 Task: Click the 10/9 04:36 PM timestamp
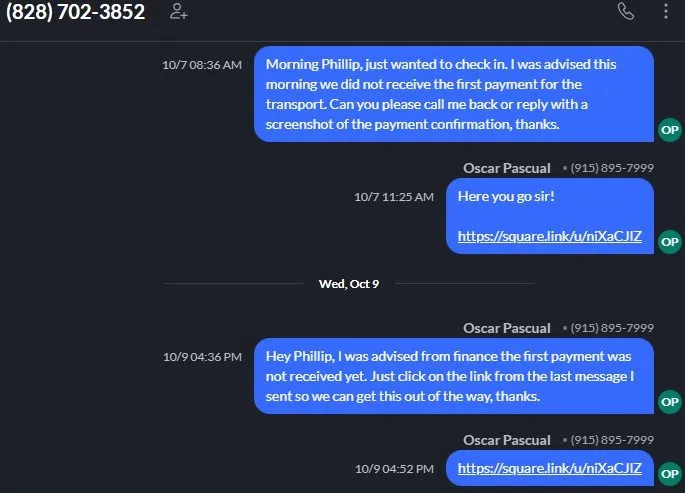point(202,356)
